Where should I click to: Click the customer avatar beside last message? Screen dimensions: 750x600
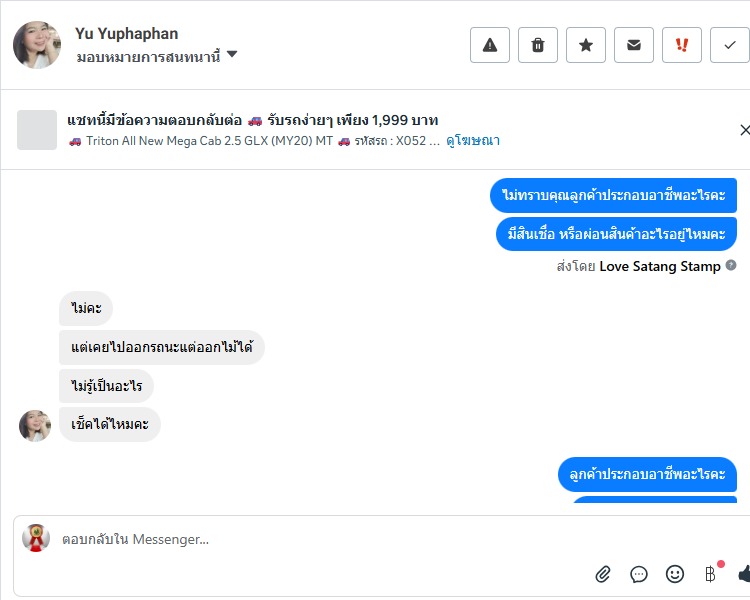point(35,426)
